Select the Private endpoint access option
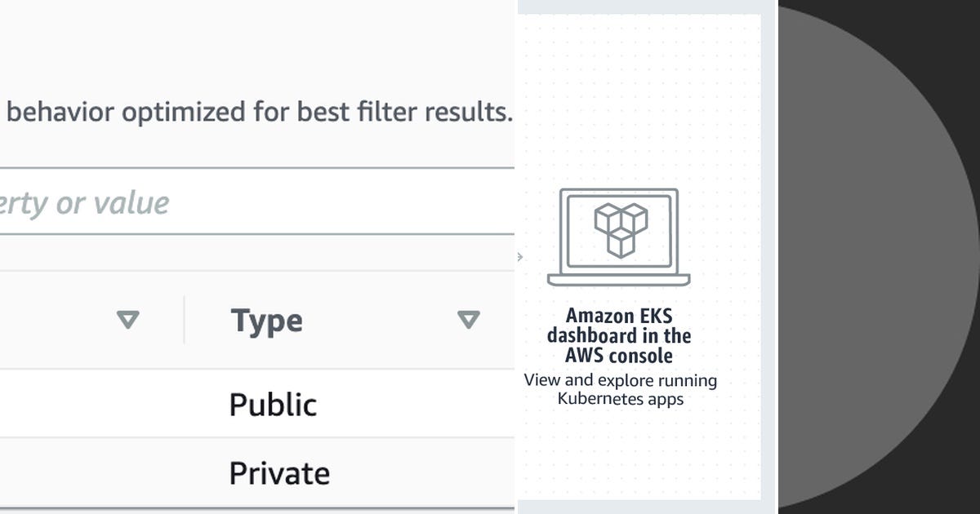 point(279,472)
